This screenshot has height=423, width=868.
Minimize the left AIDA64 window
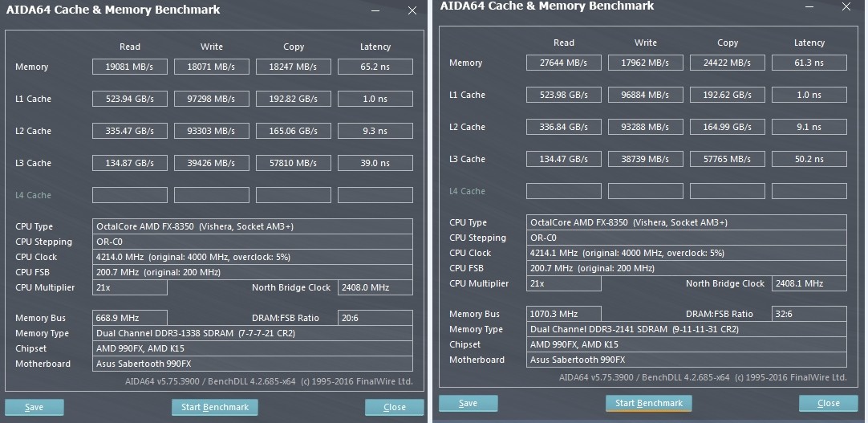[x=376, y=10]
